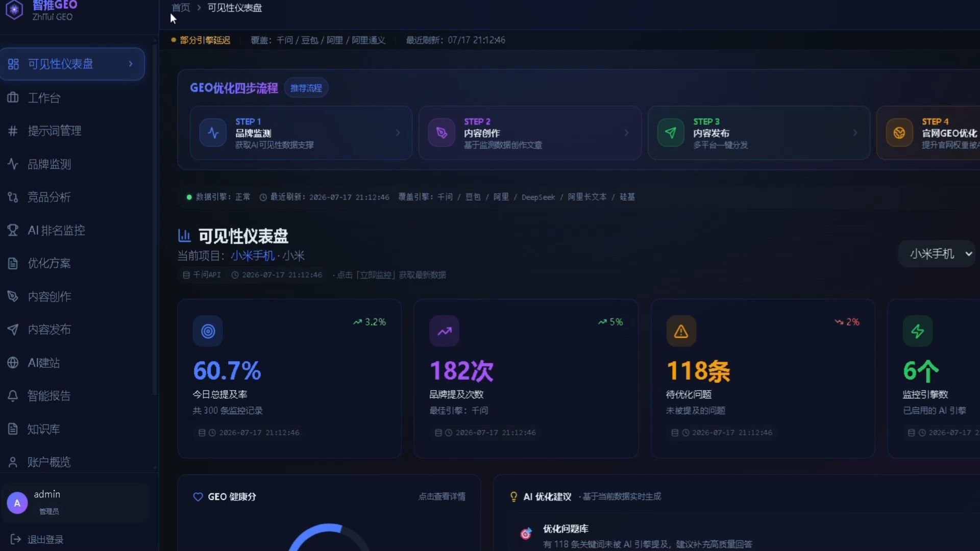The width and height of the screenshot is (980, 551).
Task: Click the trend icon on 品牌提及次数 card
Action: coord(445,331)
